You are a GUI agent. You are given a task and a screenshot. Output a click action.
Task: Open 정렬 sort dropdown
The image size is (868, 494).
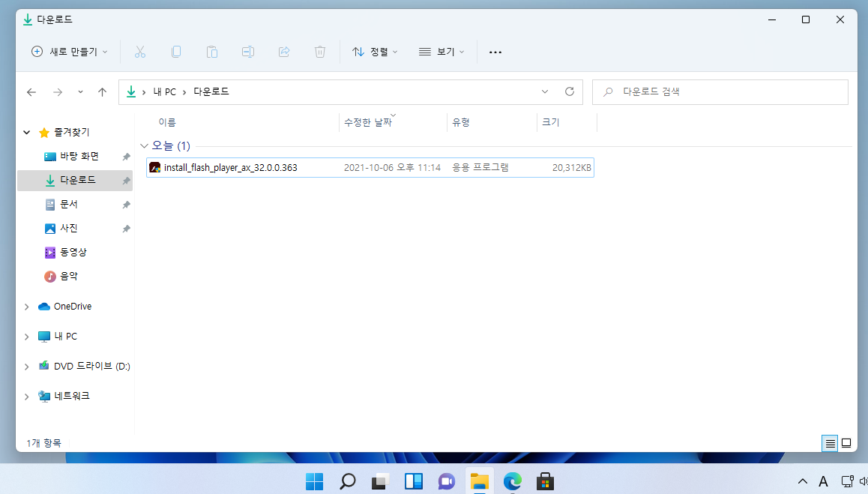pos(375,52)
